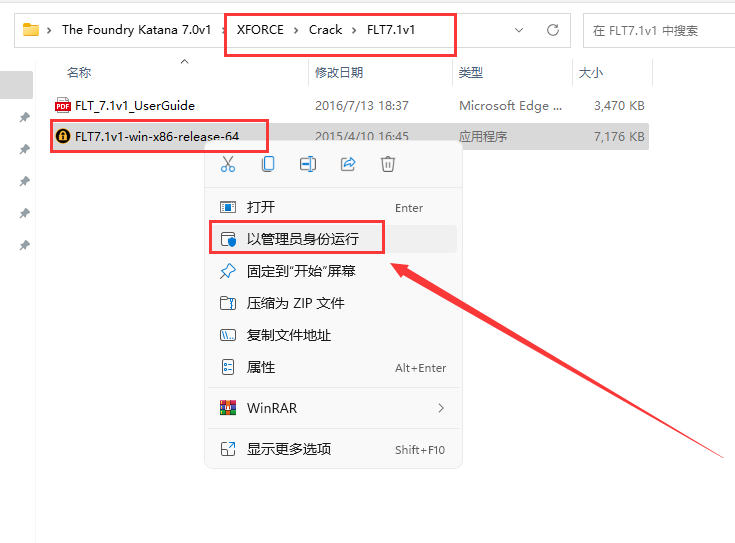Click the FLT7.1v1-win-x86-release-64 application icon
The height and width of the screenshot is (543, 735).
(x=63, y=136)
